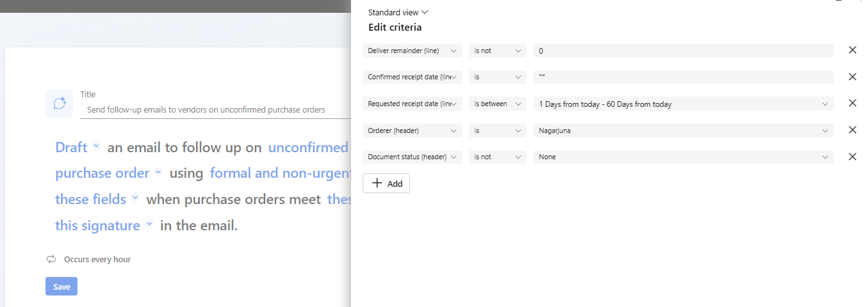Click Add to add new criteria
The height and width of the screenshot is (307, 868).
[x=386, y=184]
